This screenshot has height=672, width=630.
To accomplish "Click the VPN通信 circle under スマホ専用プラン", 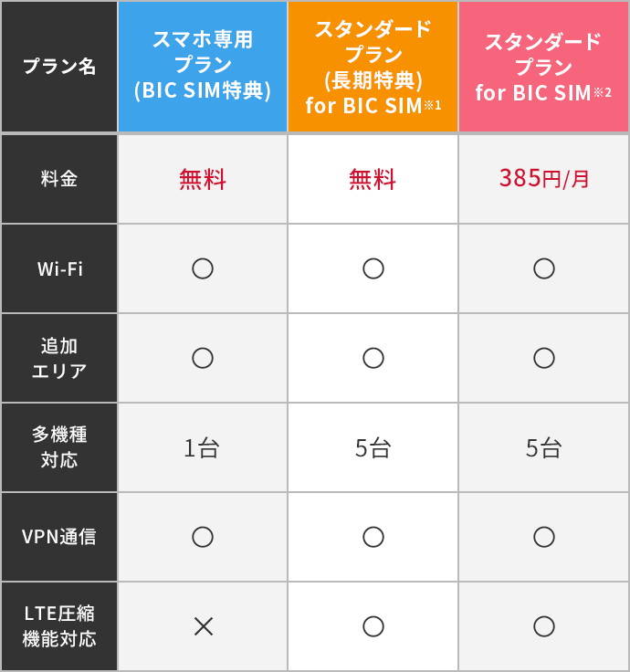I will (203, 537).
